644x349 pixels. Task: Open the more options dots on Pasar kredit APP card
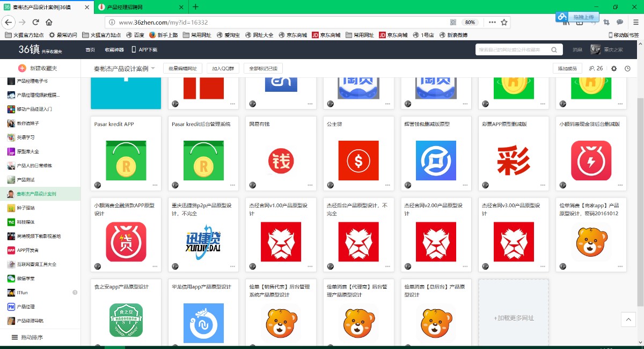pos(155,185)
